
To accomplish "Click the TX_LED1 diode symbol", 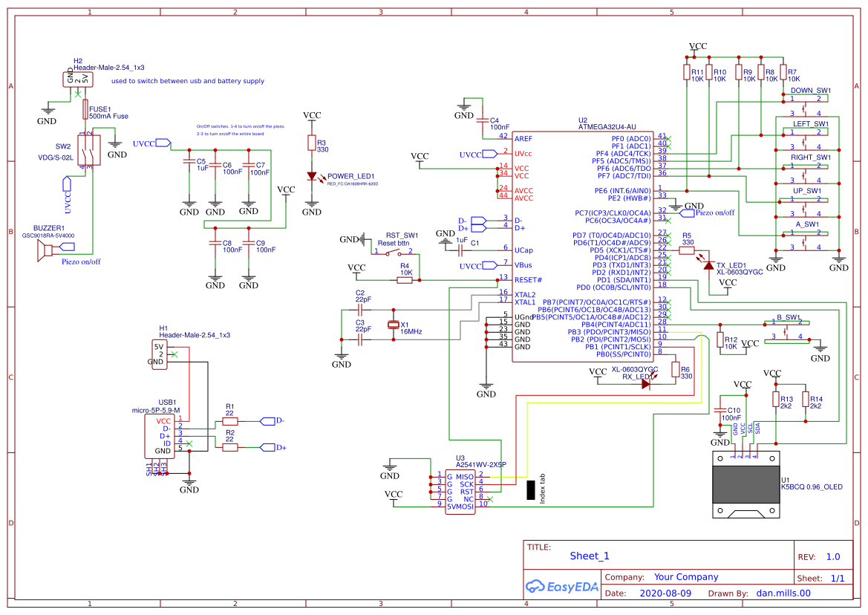I will 709,265.
